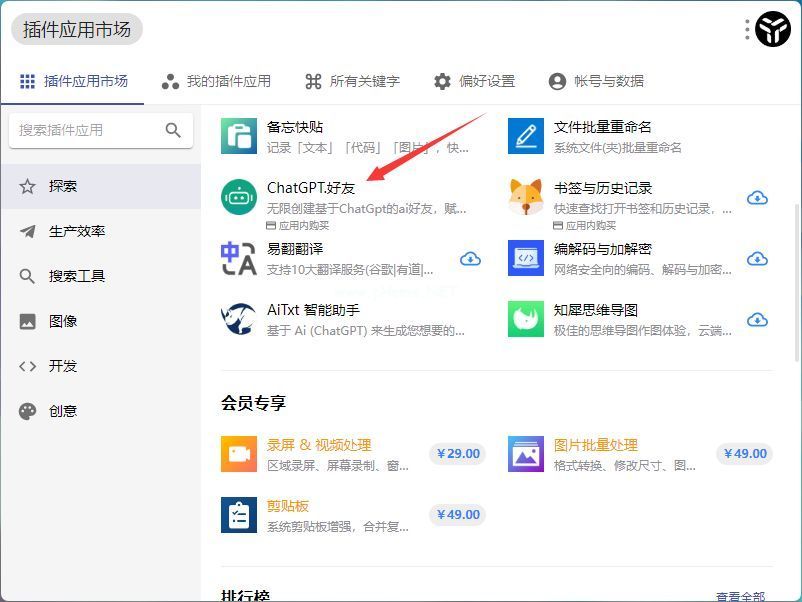Go to 偏好设置 tab
Image resolution: width=802 pixels, height=602 pixels.
(474, 81)
